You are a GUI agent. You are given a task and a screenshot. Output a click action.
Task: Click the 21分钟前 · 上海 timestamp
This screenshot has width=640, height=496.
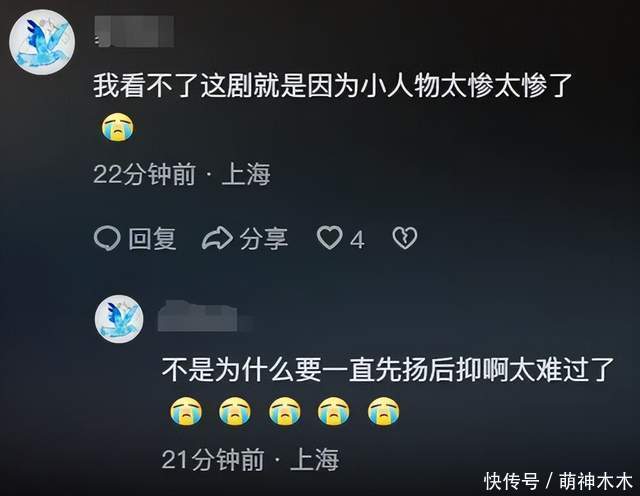click(x=250, y=459)
